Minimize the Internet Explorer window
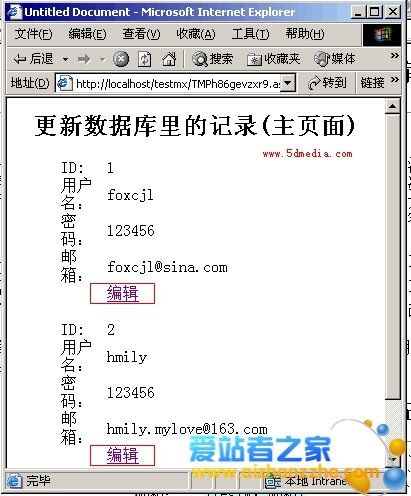Viewport: 411px width, 496px height. 358,12
